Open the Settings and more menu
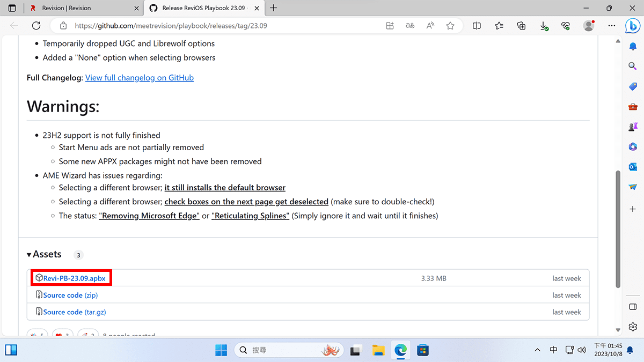644x362 pixels. (612, 25)
